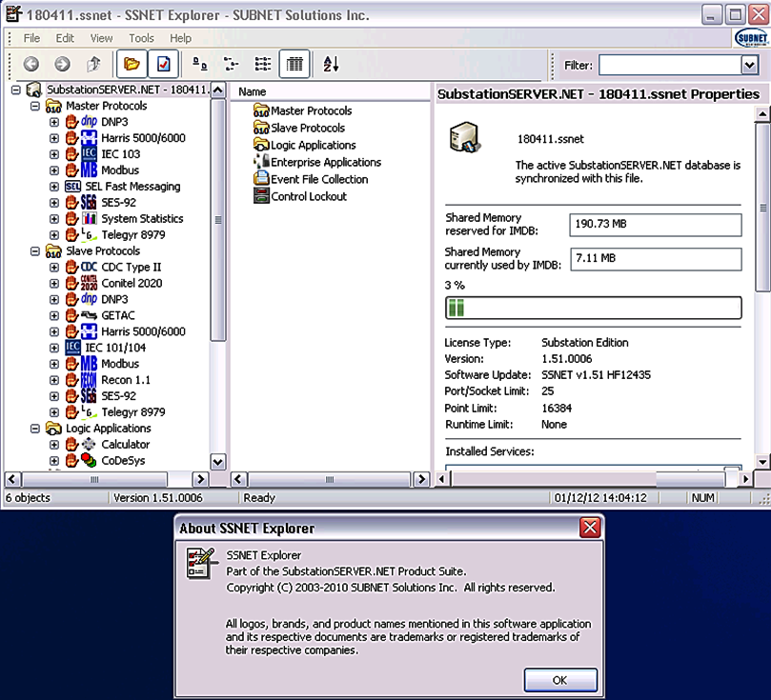Click OK in the About SSNET Explorer dialog
The image size is (771, 700).
tap(560, 680)
